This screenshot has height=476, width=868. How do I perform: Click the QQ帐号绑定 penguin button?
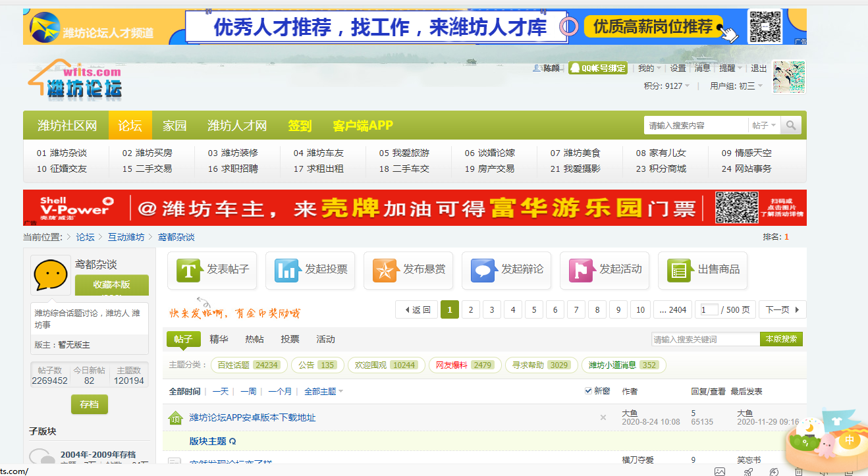(x=597, y=68)
